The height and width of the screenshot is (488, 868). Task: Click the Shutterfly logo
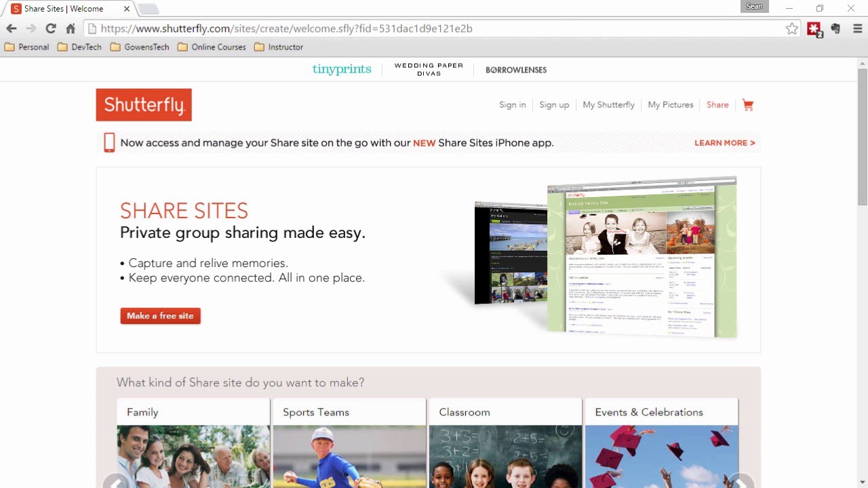coord(144,105)
